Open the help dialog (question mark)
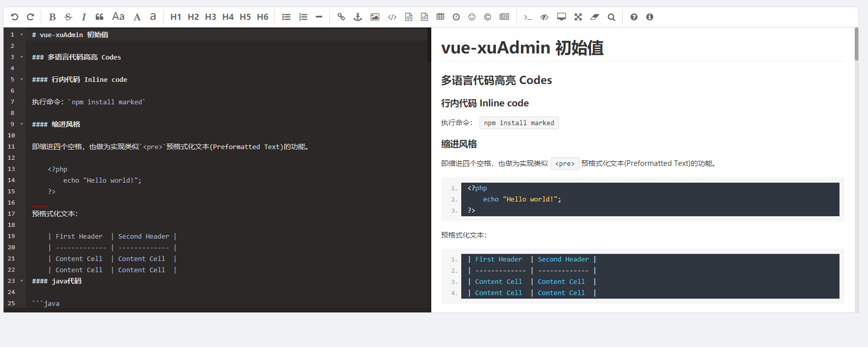 click(x=634, y=17)
